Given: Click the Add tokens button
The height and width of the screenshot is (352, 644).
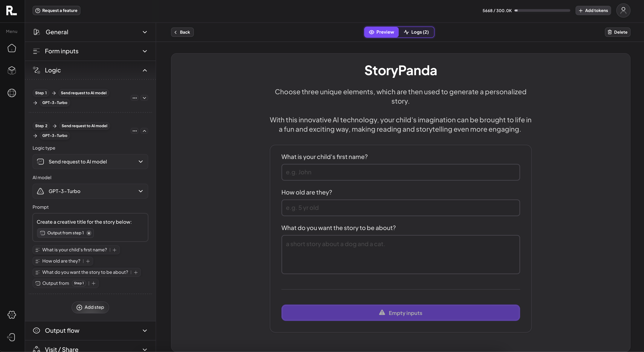Looking at the screenshot, I should [593, 10].
